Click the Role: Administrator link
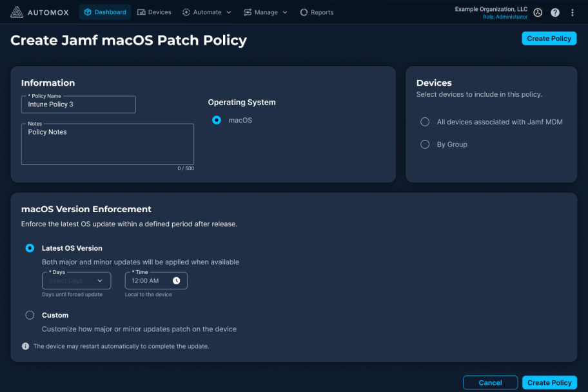588x392 pixels. pos(505,17)
